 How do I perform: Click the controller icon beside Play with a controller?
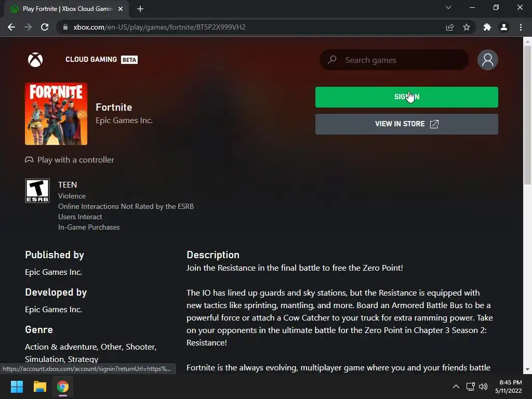tap(29, 159)
